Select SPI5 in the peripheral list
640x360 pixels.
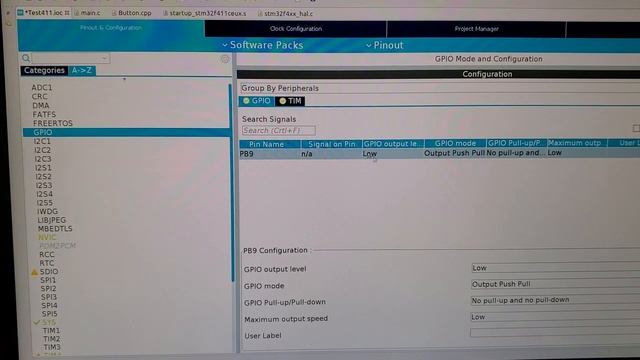(x=49, y=314)
